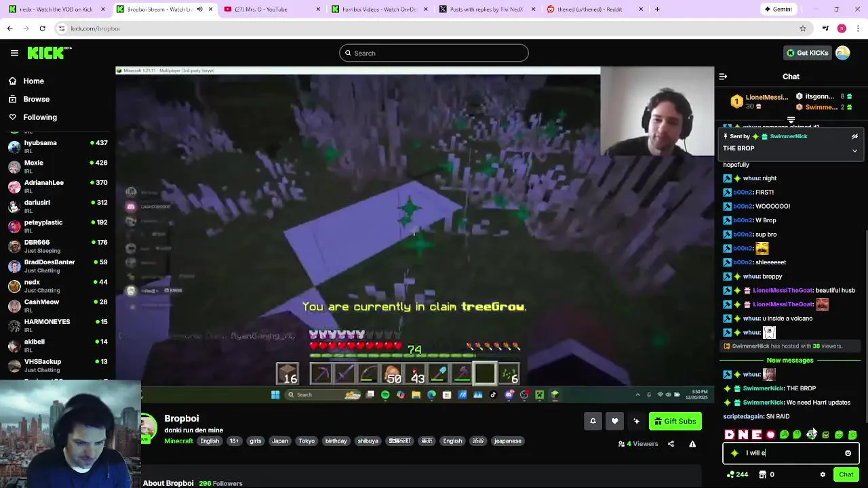Pick the pink E emote
Screen dimensions: 868x488
[x=757, y=435]
